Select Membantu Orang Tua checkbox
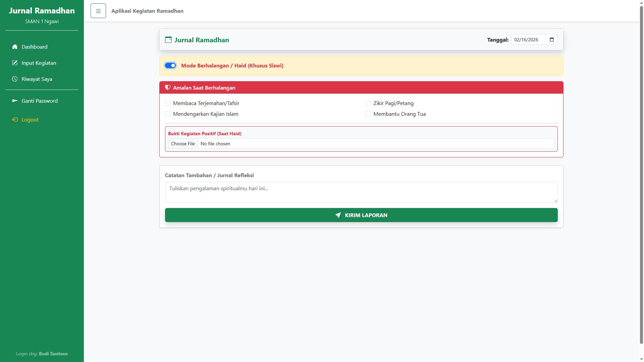 pyautogui.click(x=368, y=114)
